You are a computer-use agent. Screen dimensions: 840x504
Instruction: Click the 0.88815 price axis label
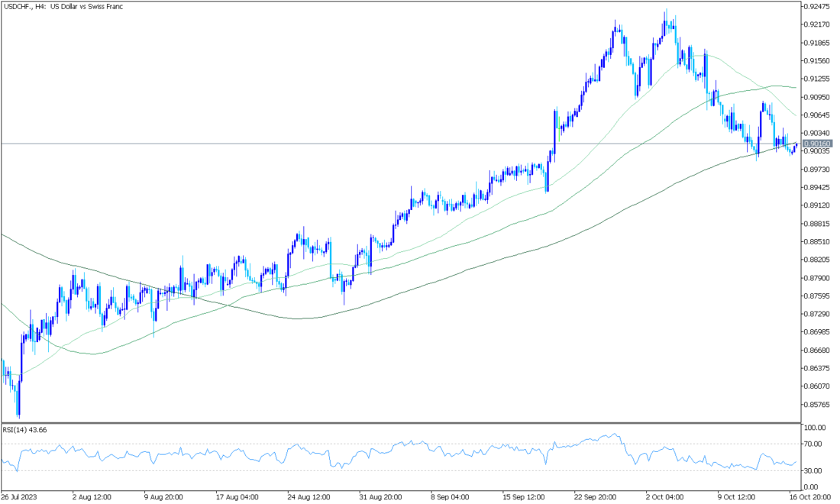coord(817,223)
